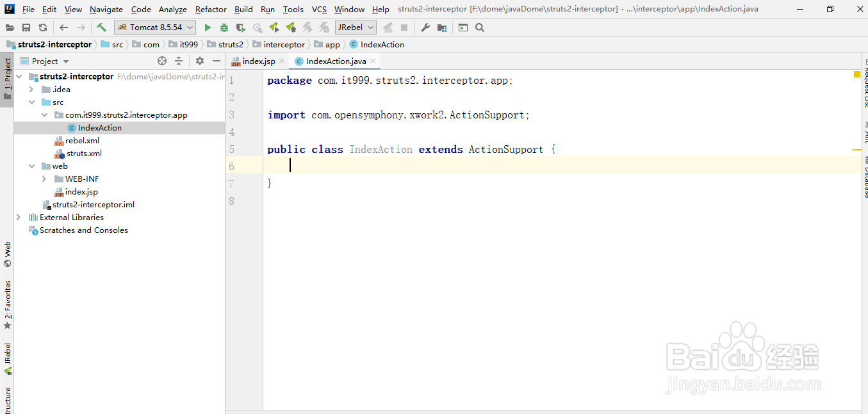Click the locate target crosshair icon

[162, 61]
